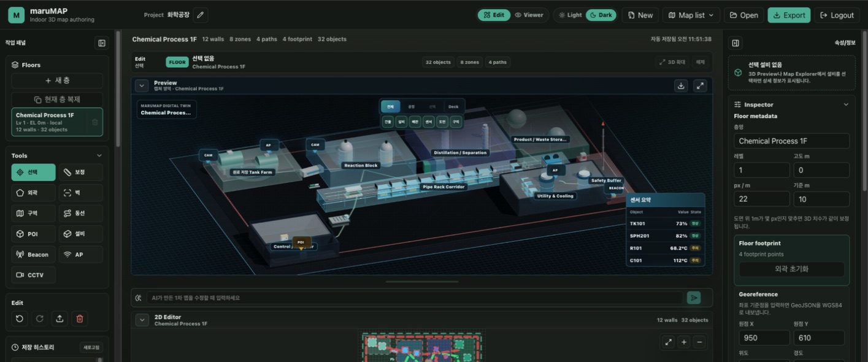Screen dimensions: 868x362
Task: Open the Map list dropdown
Action: coord(691,15)
